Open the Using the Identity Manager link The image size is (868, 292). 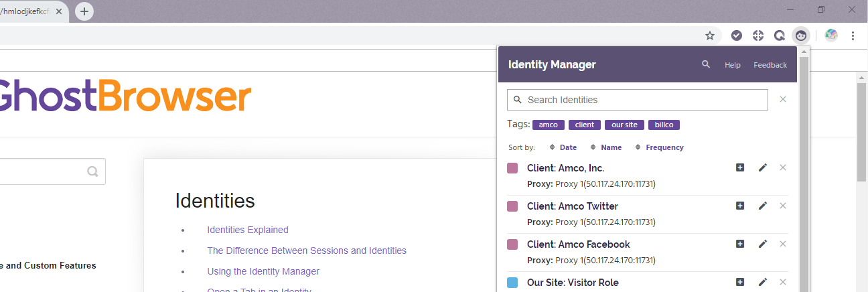pos(263,271)
